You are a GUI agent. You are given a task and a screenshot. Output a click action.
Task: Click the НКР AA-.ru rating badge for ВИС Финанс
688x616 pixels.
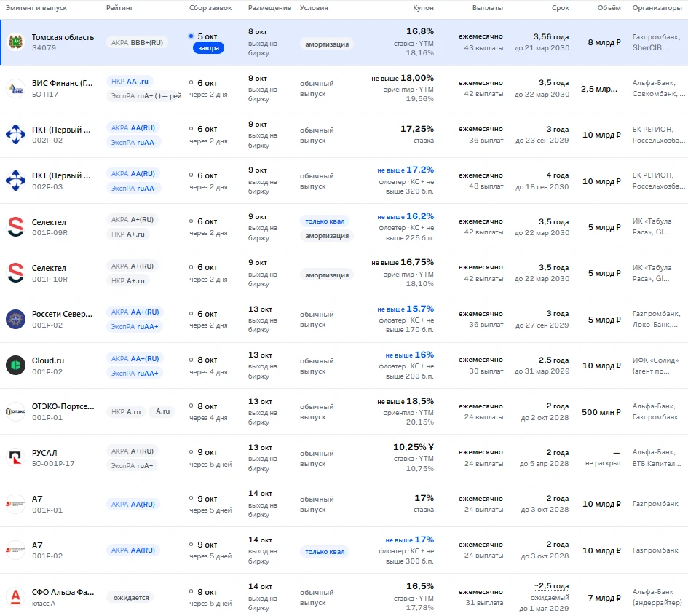point(130,81)
